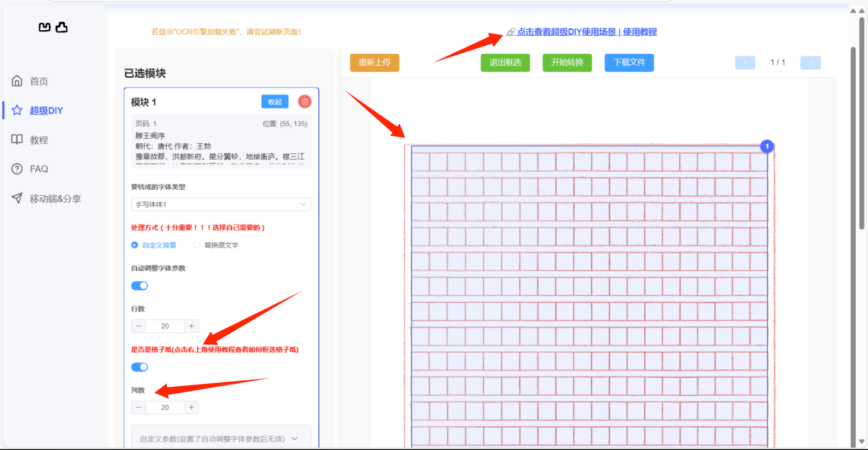Click the question mark icon next to FAQ

click(x=17, y=169)
